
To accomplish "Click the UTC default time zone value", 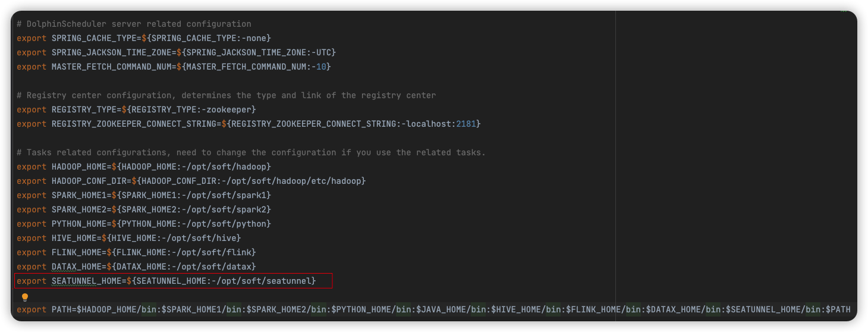I will click(x=328, y=52).
